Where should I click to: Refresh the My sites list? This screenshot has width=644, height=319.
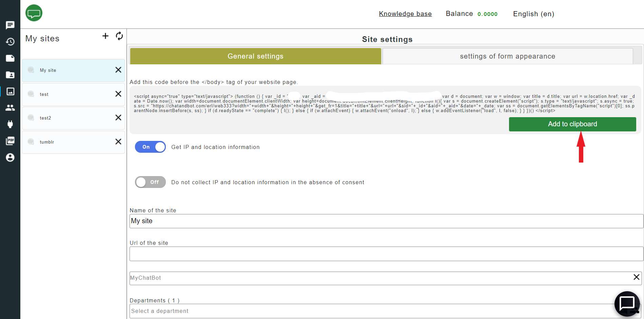coord(119,36)
